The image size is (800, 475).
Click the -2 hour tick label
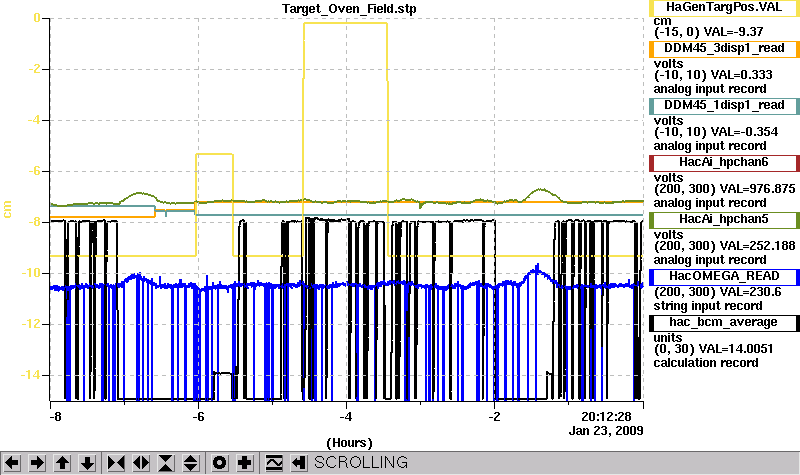tap(494, 417)
